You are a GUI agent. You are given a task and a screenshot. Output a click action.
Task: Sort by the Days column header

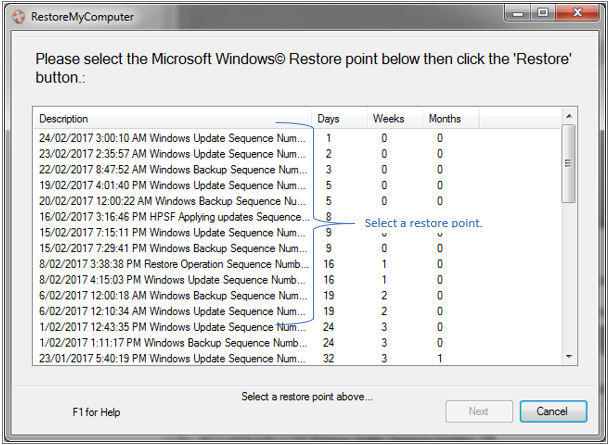click(x=339, y=118)
